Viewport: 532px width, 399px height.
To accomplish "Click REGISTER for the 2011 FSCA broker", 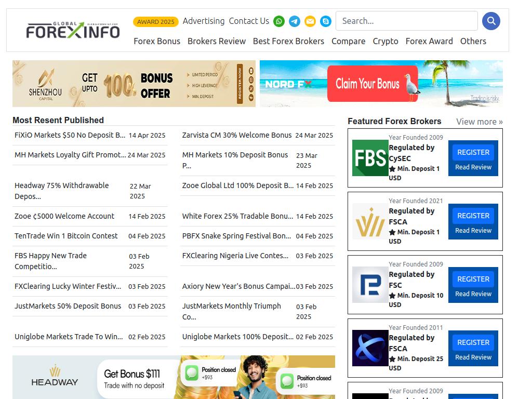I will click(473, 343).
